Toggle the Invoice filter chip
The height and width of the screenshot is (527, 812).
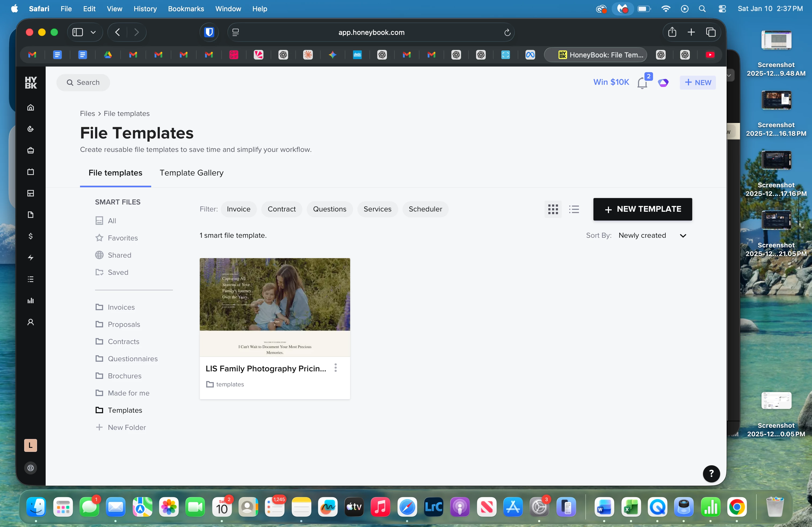coord(238,209)
